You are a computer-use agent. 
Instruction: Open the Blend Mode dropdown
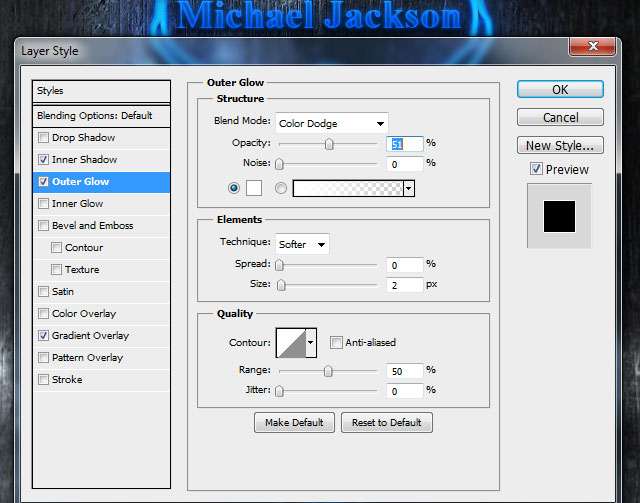click(332, 123)
